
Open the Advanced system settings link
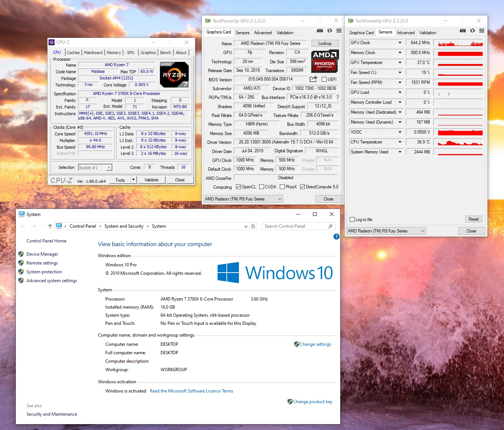click(52, 281)
